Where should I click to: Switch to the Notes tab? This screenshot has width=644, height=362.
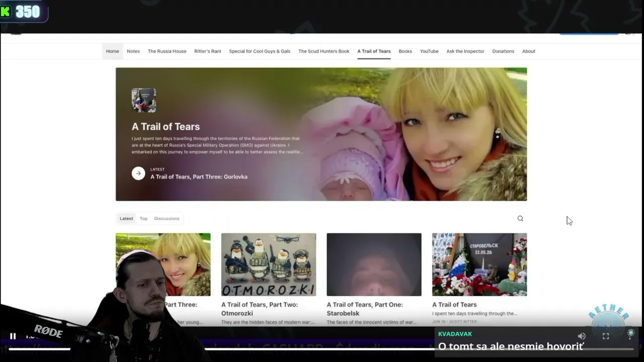133,51
